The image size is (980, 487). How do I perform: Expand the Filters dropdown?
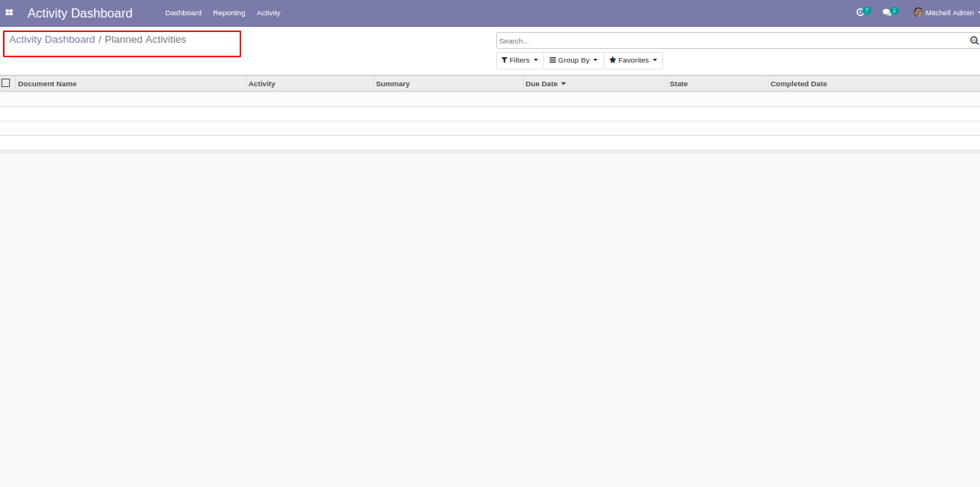pyautogui.click(x=520, y=60)
